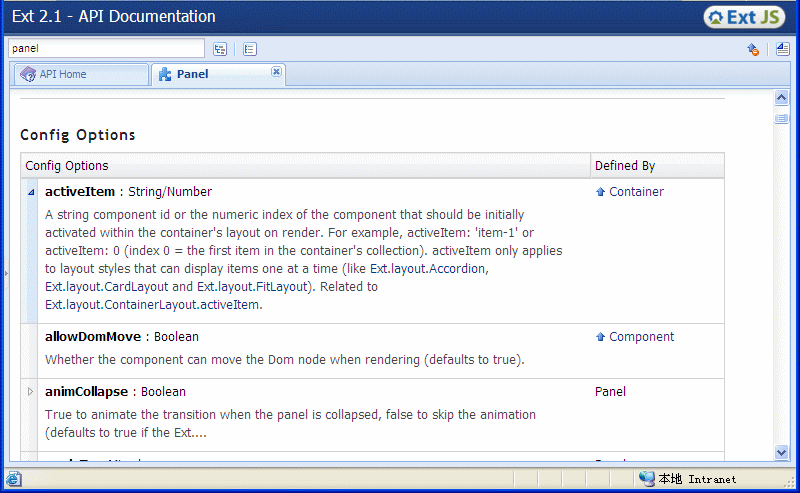This screenshot has width=800, height=493.
Task: Click the expand all tree icon
Action: (x=220, y=49)
